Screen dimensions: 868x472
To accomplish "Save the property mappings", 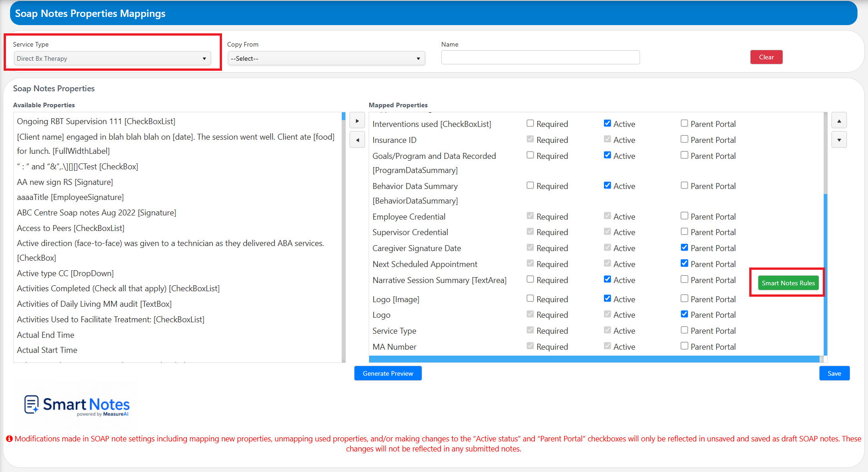I will pos(834,373).
